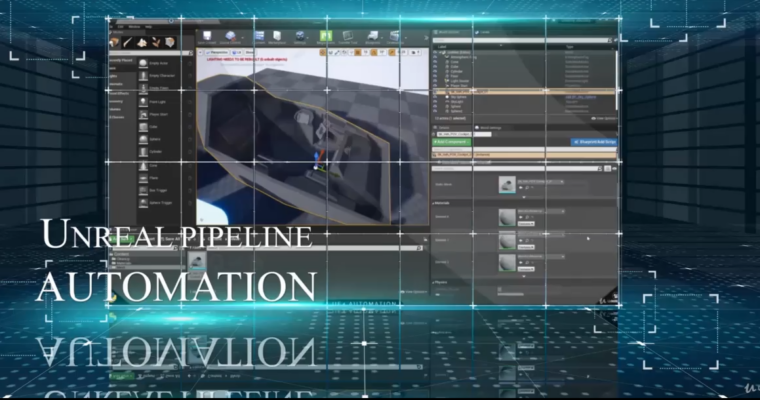Click the Sphere Trigger icon
This screenshot has width=760, height=400.
pos(143,203)
